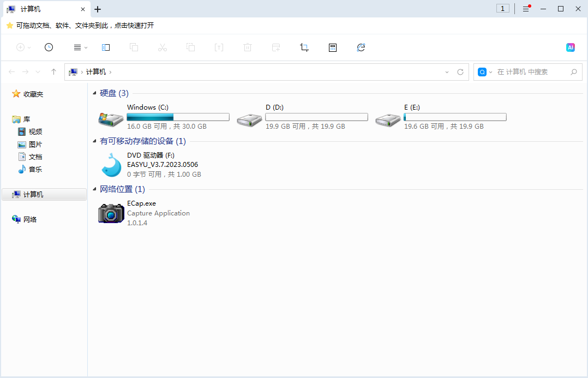Close the 计算机 tab
Viewport: 588px width, 378px height.
83,9
